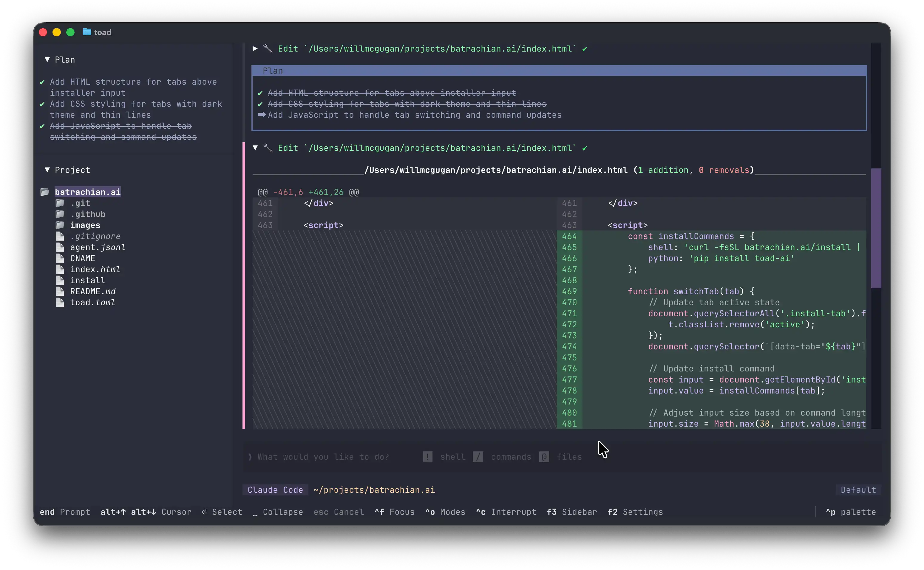Click the '@' files icon in prompt
This screenshot has width=924, height=570.
544,457
